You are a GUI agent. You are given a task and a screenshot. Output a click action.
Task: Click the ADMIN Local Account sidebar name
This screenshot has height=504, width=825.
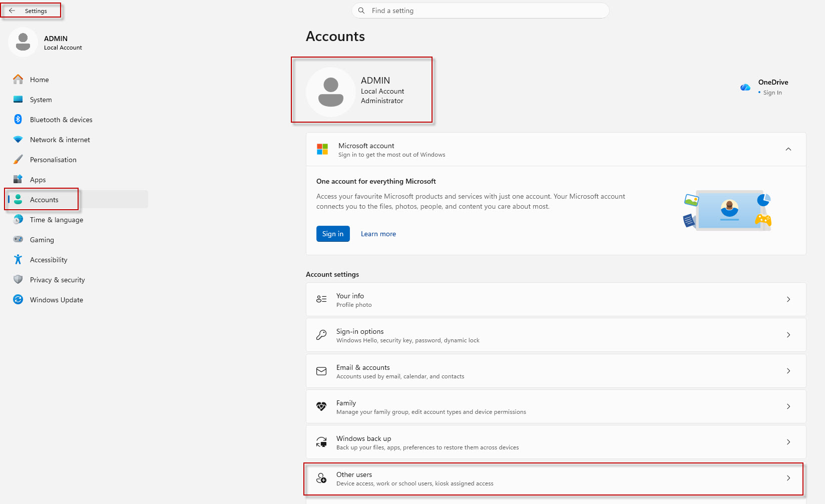point(63,43)
